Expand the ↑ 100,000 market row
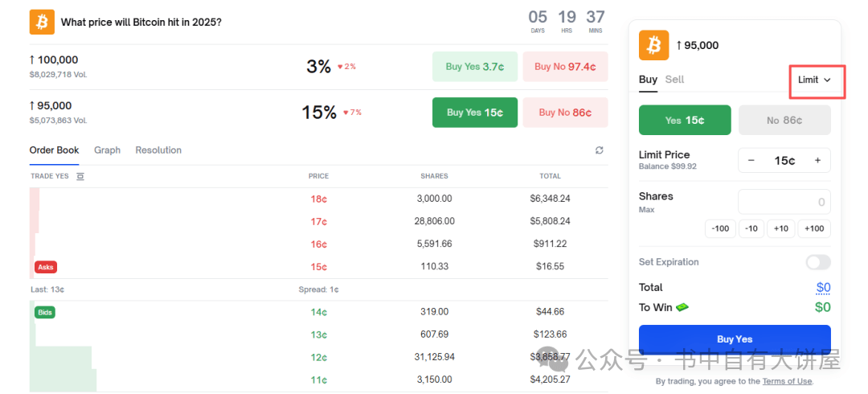Image resolution: width=868 pixels, height=394 pixels. click(x=318, y=67)
